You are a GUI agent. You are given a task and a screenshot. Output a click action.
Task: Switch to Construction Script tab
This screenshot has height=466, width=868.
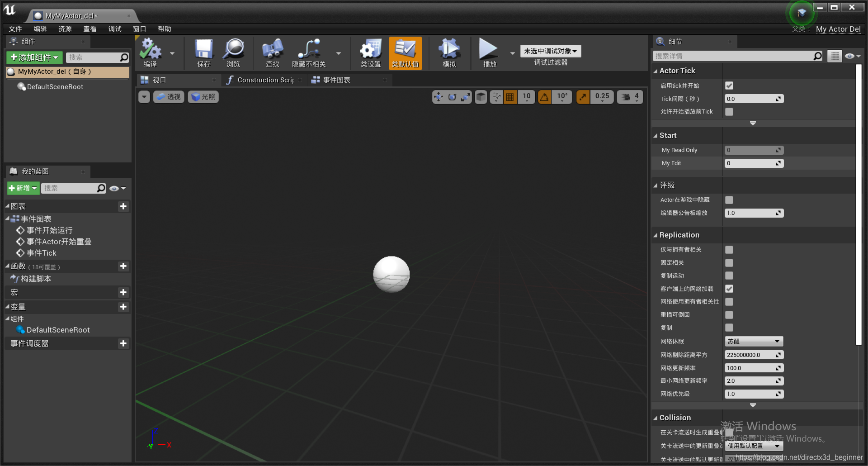click(x=264, y=80)
